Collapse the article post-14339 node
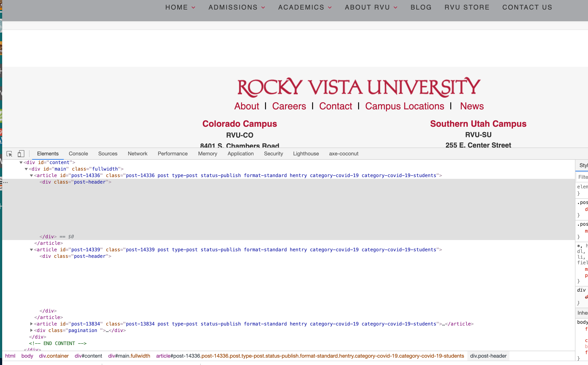This screenshot has height=365, width=588. point(31,250)
